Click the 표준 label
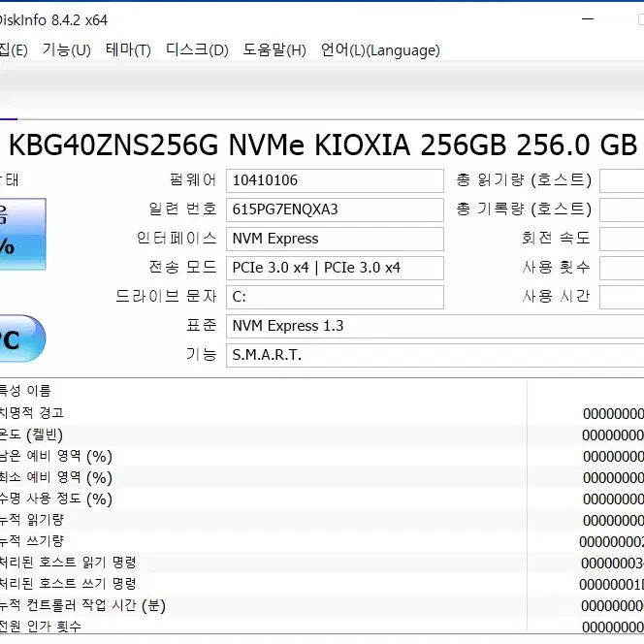The image size is (644, 644). pyautogui.click(x=202, y=325)
